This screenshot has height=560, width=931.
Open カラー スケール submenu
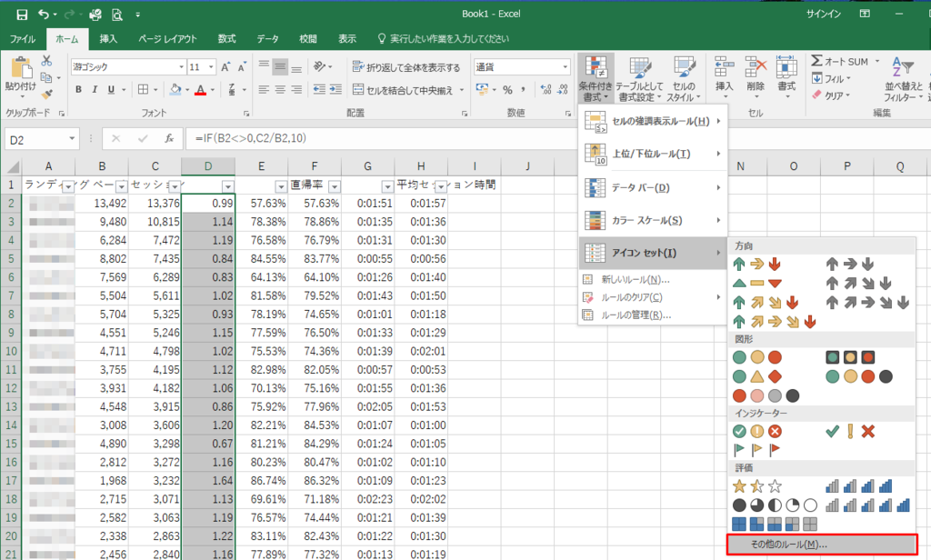653,220
